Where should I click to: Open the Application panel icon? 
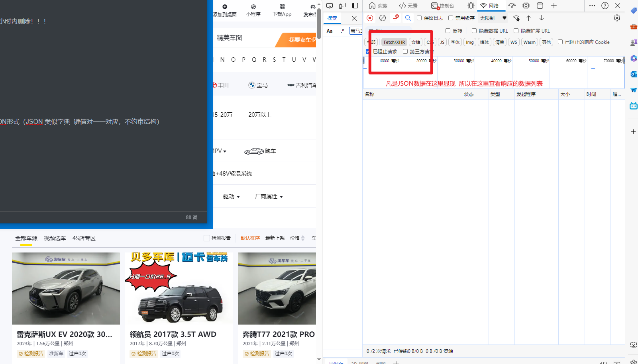540,6
